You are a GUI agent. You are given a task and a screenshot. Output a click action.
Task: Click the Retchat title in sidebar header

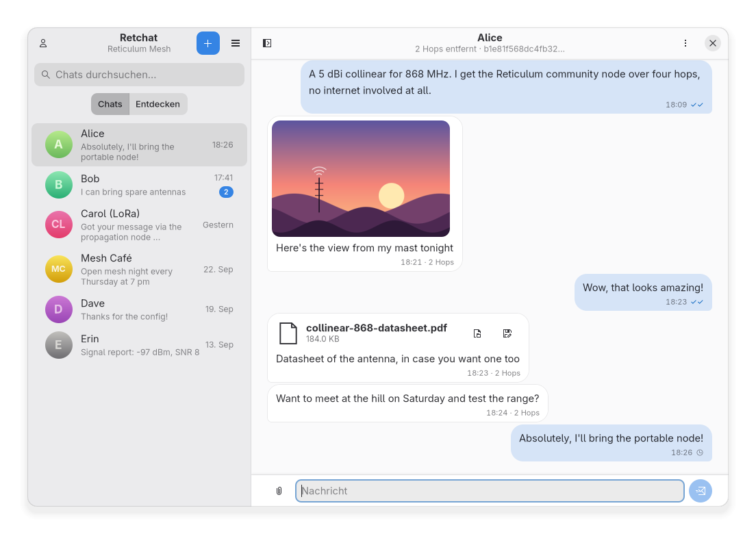point(139,38)
